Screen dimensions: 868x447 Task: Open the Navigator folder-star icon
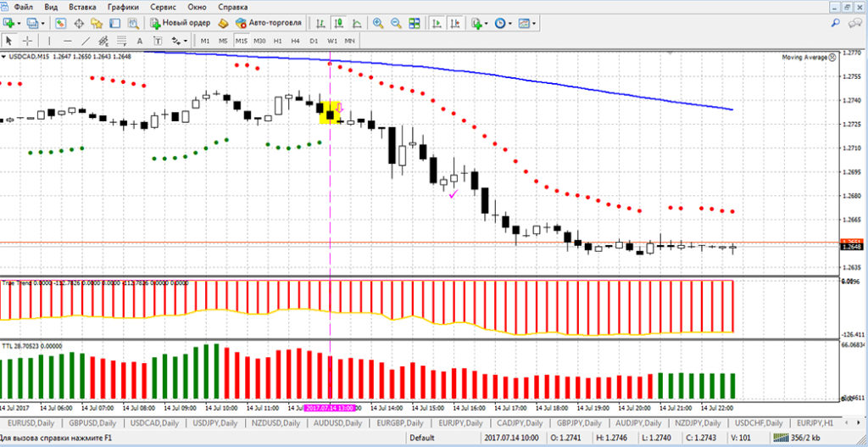(x=97, y=23)
